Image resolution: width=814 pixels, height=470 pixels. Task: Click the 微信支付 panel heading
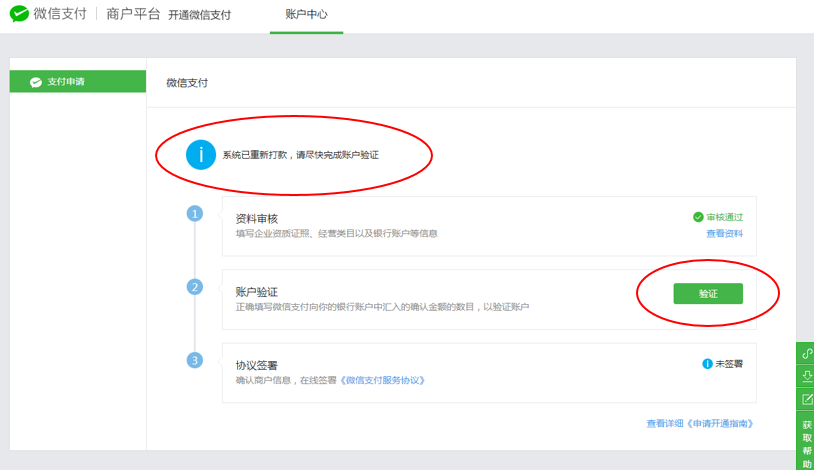187,83
